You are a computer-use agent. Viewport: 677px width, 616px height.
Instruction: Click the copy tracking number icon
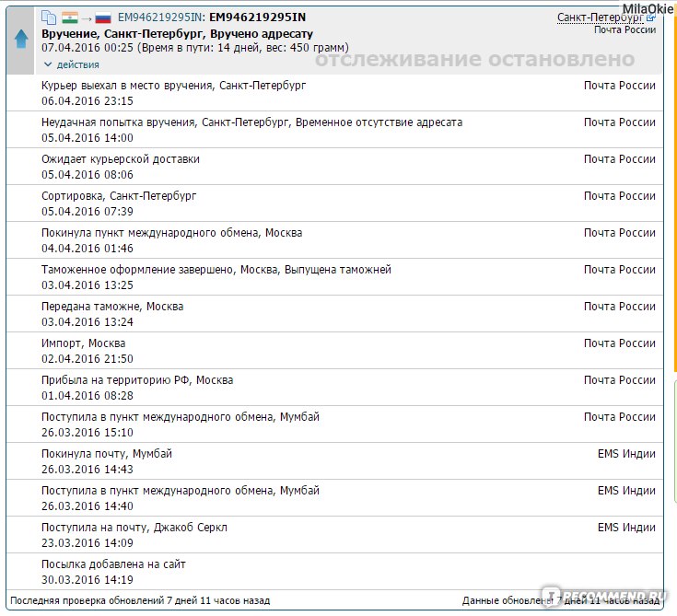pyautogui.click(x=49, y=17)
